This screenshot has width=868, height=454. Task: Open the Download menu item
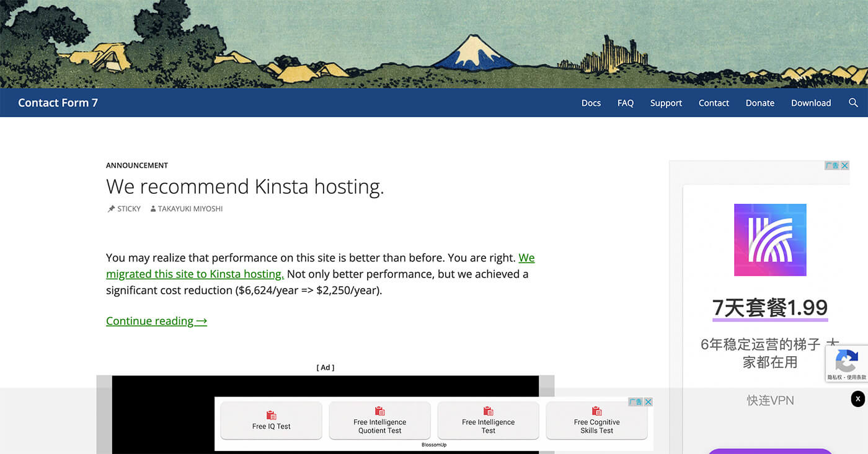(811, 103)
